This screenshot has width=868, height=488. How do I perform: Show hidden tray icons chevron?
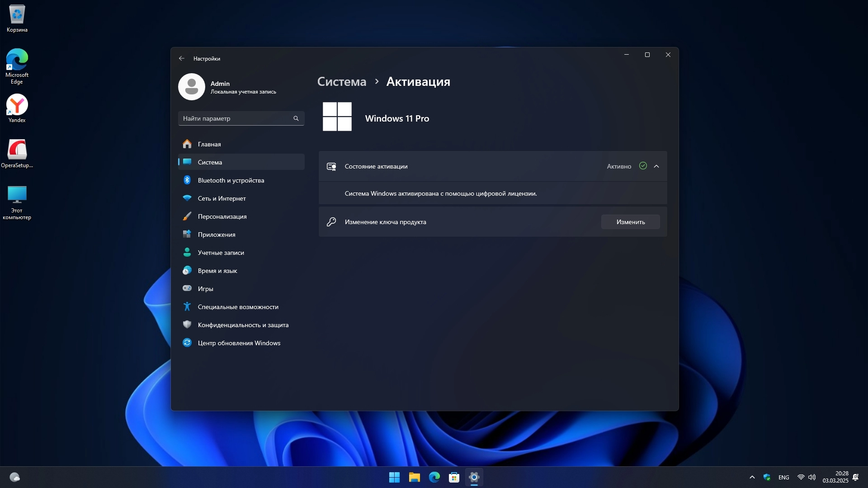752,477
